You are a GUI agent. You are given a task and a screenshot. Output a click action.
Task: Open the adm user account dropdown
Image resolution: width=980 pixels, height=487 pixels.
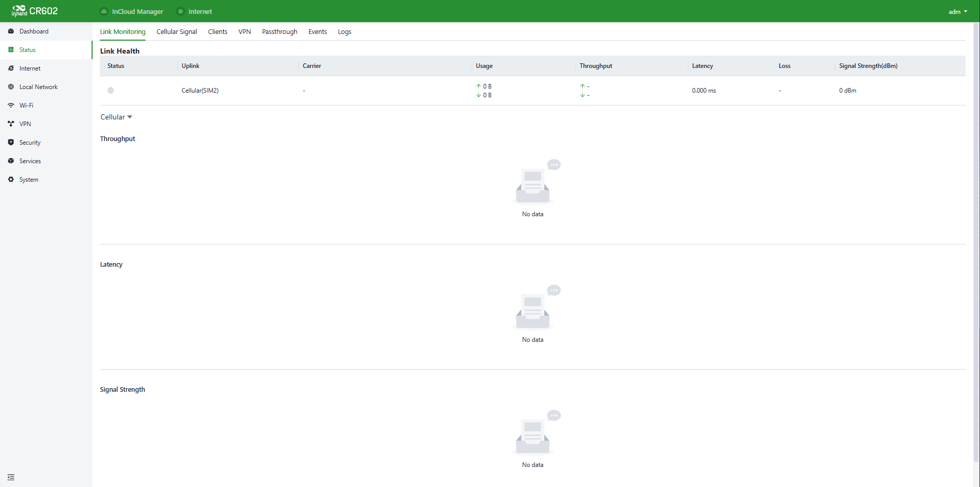(958, 11)
